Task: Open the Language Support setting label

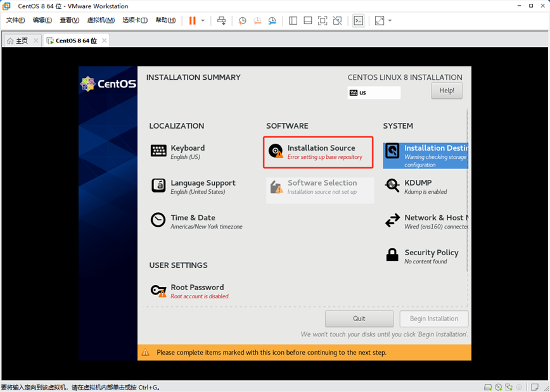Action: point(203,182)
